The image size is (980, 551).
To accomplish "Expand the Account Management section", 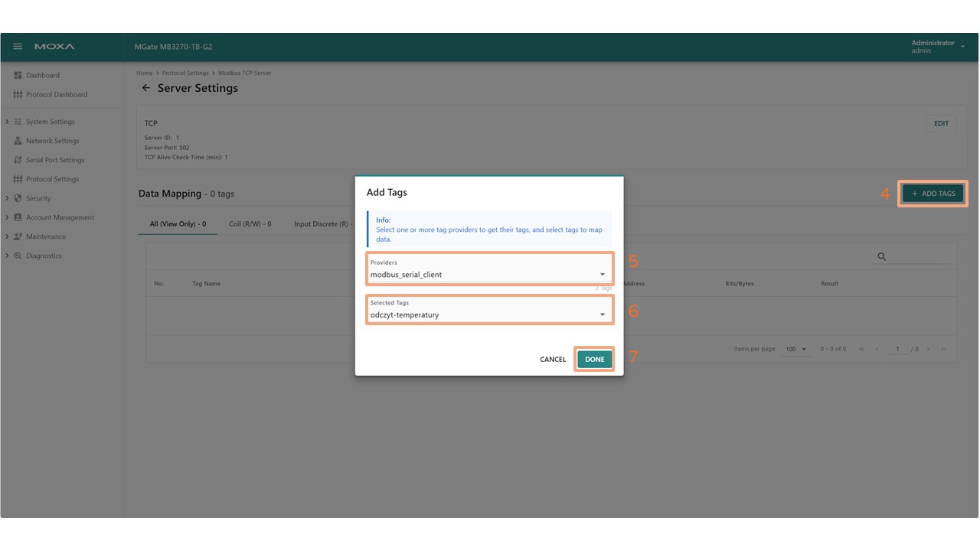I will (x=8, y=217).
